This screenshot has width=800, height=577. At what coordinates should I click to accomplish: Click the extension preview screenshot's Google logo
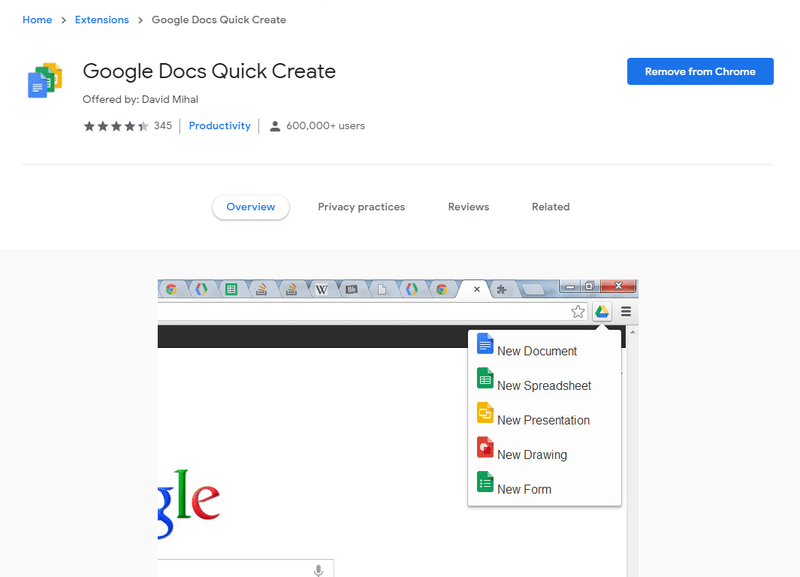point(189,503)
